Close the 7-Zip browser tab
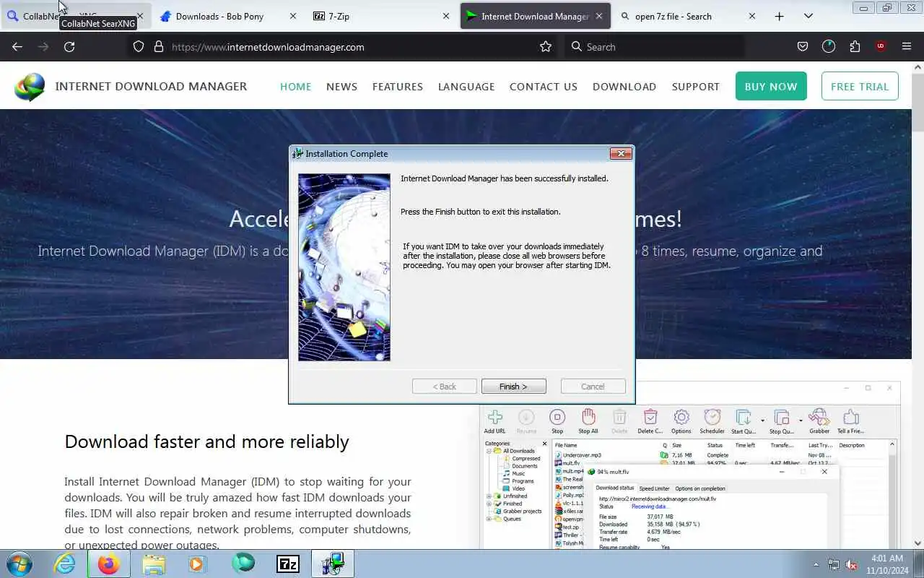924x578 pixels. 446,16
